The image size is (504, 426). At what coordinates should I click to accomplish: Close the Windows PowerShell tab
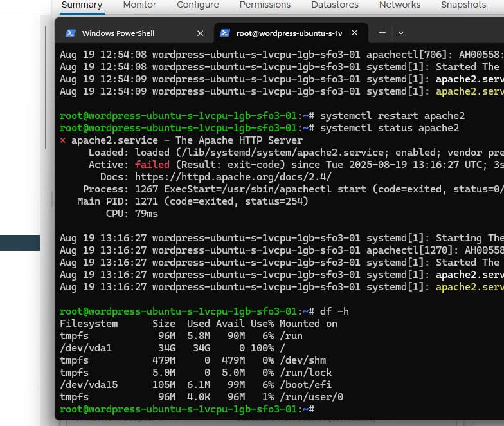pyautogui.click(x=201, y=33)
